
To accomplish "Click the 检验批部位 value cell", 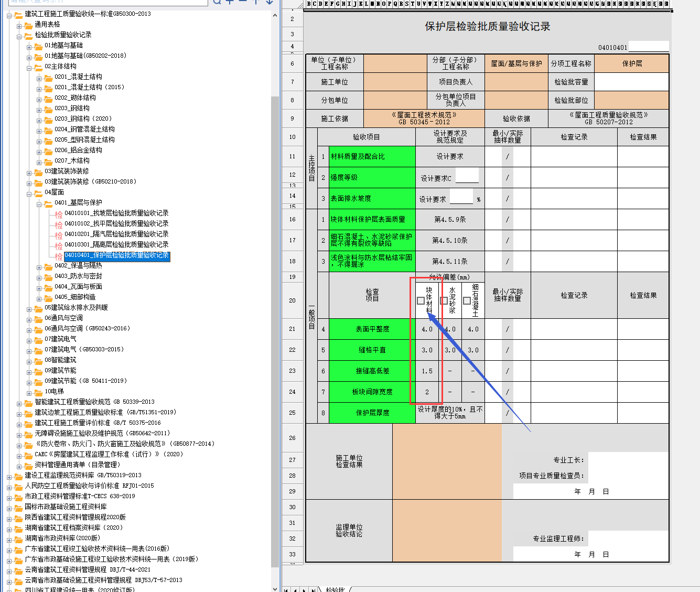I will click(x=631, y=100).
